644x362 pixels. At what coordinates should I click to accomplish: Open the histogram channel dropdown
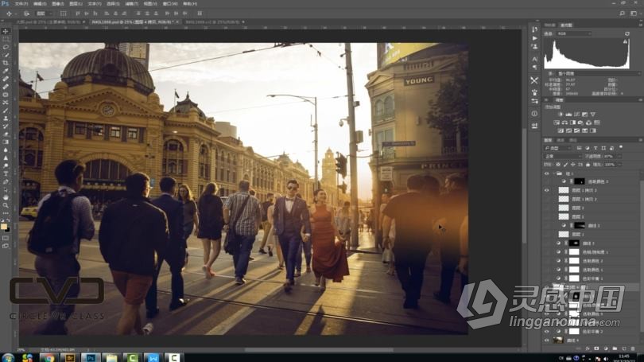click(573, 33)
